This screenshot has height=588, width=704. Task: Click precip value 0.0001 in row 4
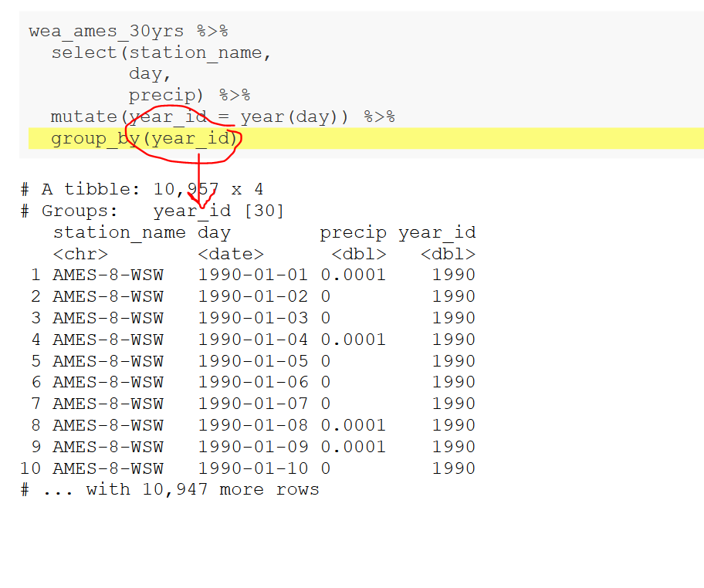point(353,340)
